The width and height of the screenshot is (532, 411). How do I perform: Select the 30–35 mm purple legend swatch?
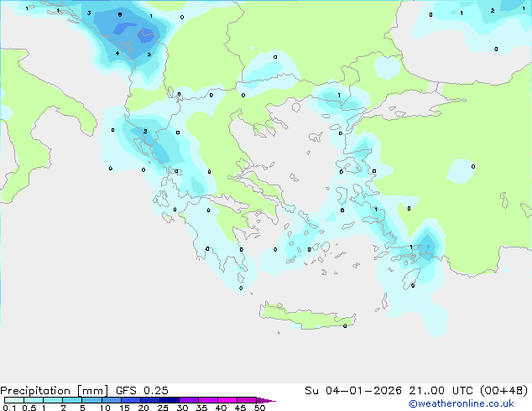(188, 400)
